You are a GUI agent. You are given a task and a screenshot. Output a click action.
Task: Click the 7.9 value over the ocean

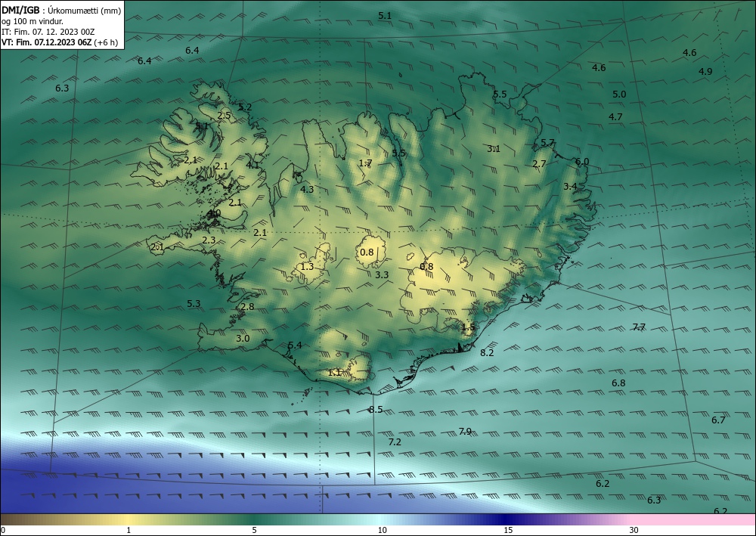click(x=465, y=431)
